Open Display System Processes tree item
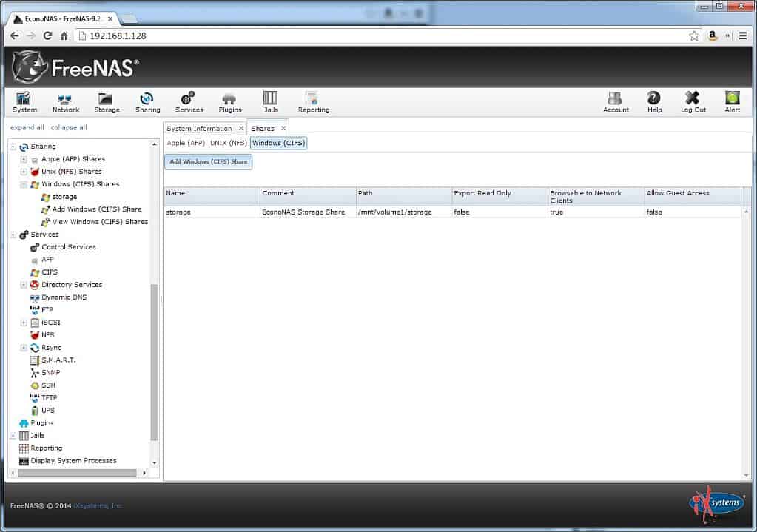The width and height of the screenshot is (757, 532). click(67, 460)
